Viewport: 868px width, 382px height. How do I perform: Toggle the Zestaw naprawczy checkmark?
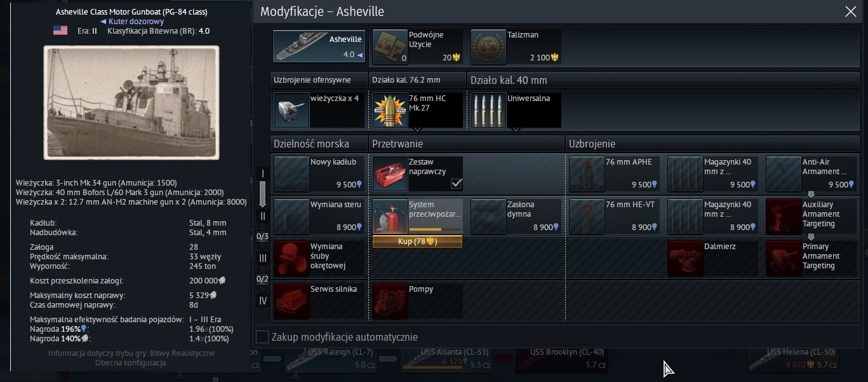pos(456,184)
